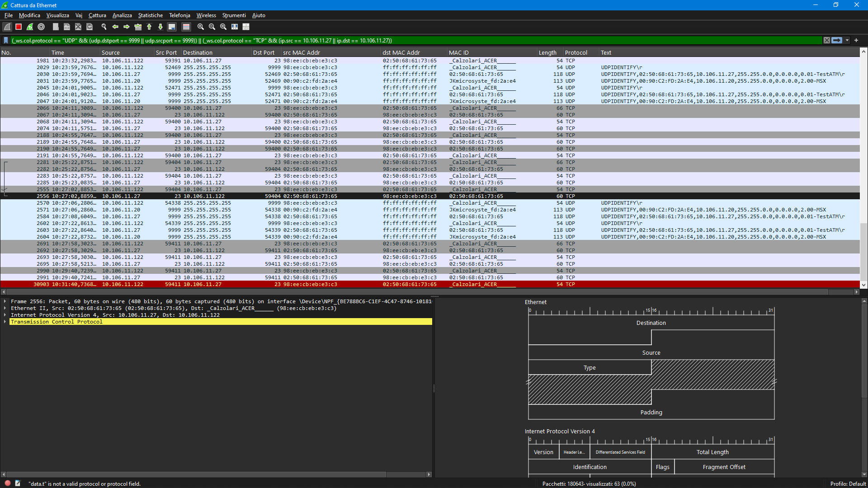
Task: Click the display filter bookmark icon
Action: 6,40
